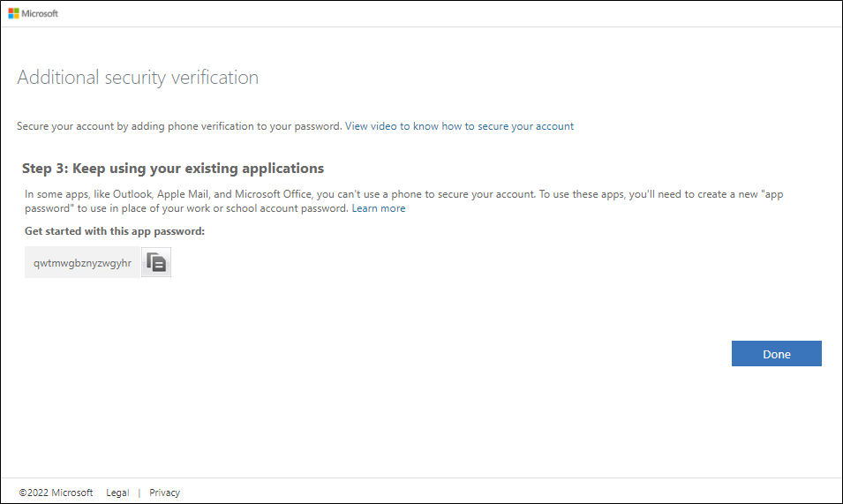This screenshot has width=843, height=504.
Task: Click the "Additional security verification" page heading
Action: coord(138,78)
